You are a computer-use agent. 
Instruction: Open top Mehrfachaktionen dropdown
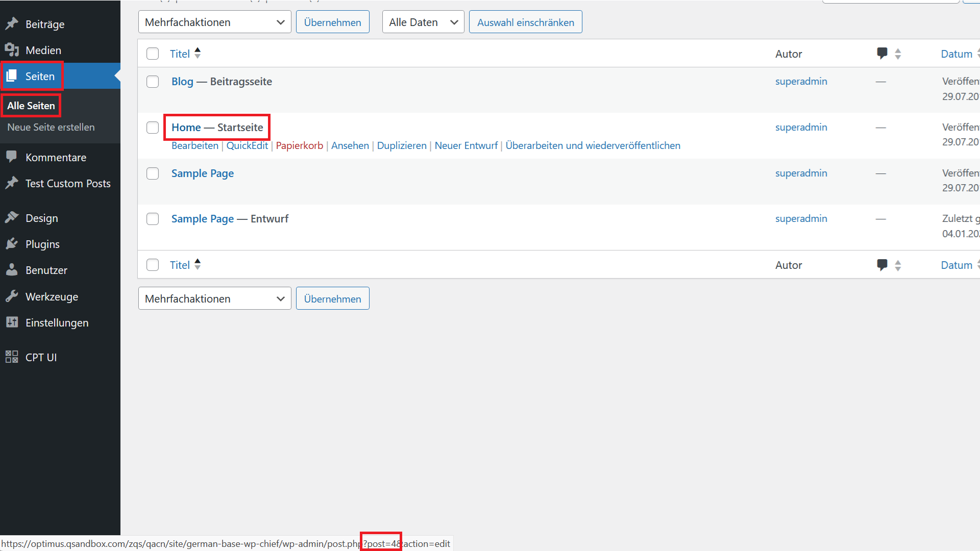point(214,22)
